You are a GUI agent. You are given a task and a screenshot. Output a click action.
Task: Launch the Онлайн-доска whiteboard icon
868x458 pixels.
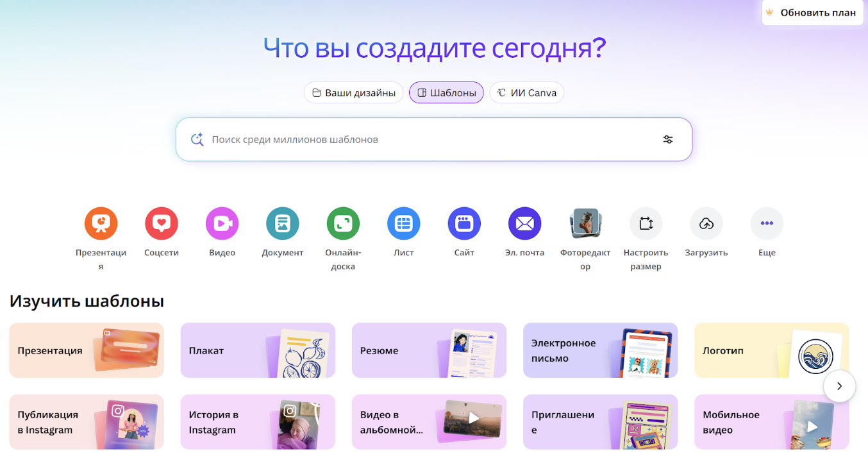coord(343,223)
